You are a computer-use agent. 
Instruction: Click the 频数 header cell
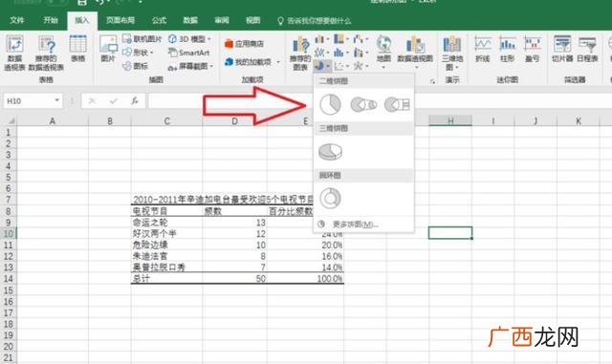(234, 211)
